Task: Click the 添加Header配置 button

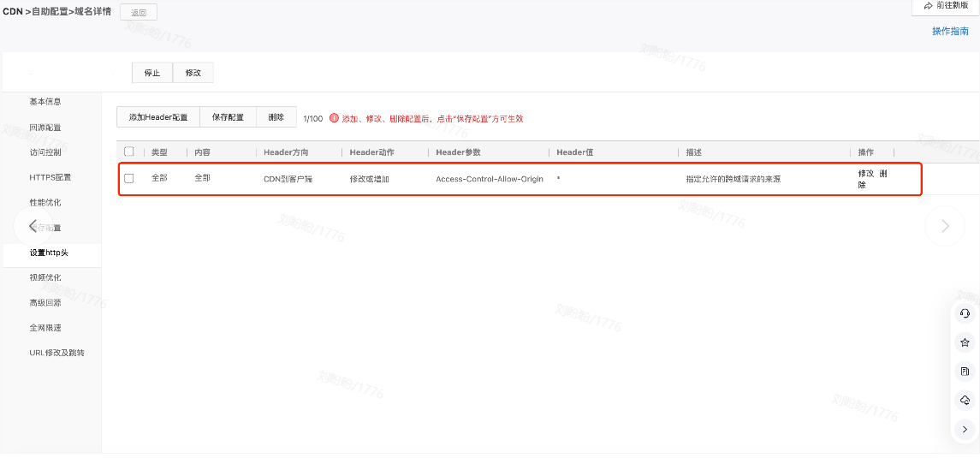Action: coord(158,117)
